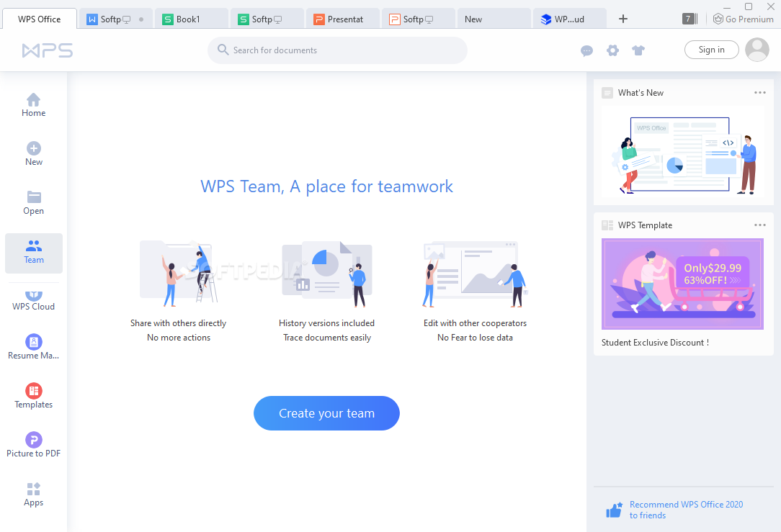
Task: Open Student Exclusive Discount link
Action: click(655, 343)
